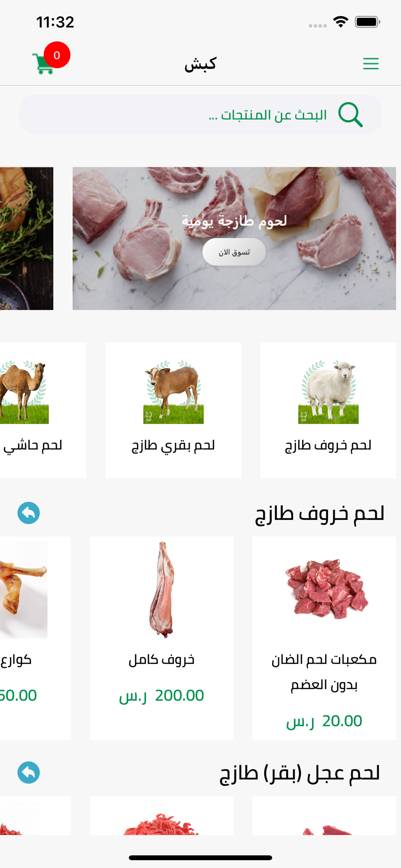Tap the red cart count badge
Viewport: 401px width, 868px height.
(57, 55)
